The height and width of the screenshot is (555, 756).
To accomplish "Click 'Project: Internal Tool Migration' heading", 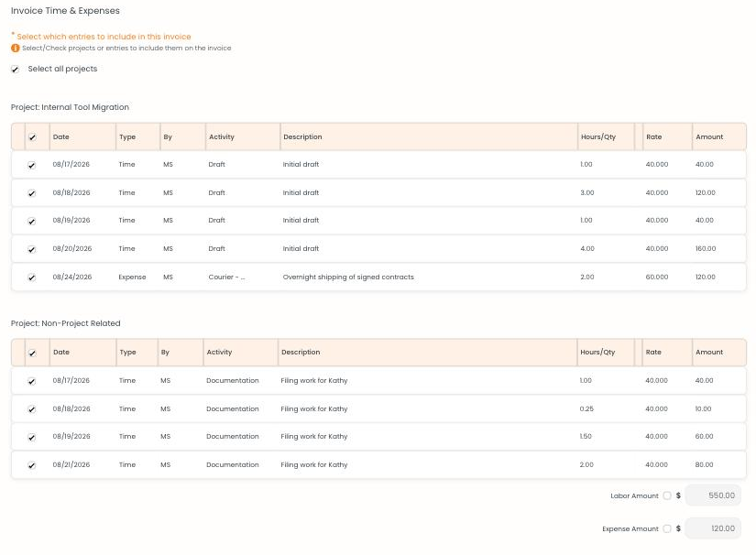I will [70, 107].
